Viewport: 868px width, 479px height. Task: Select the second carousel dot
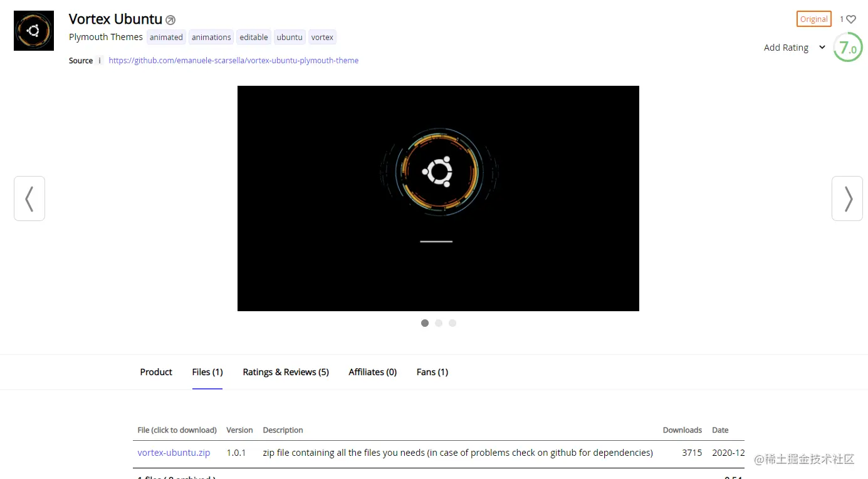(439, 323)
